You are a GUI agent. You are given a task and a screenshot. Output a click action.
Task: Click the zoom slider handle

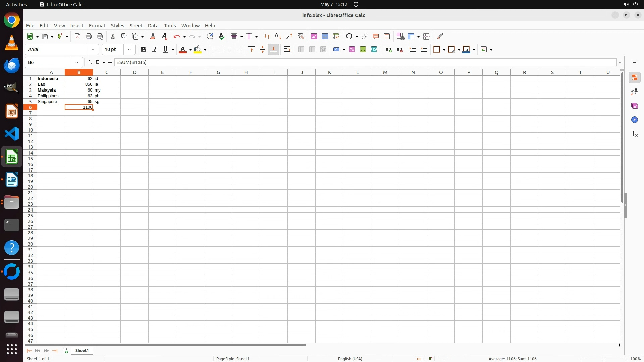(604, 359)
